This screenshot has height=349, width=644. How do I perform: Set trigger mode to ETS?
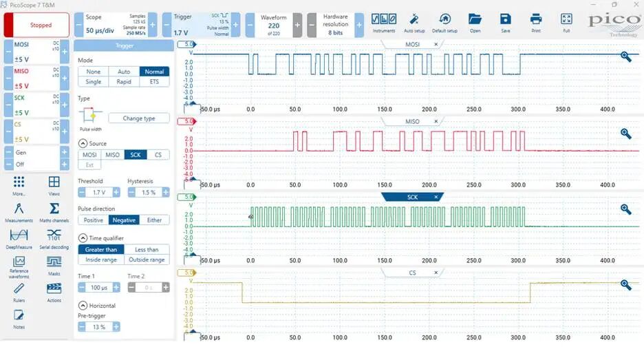154,82
